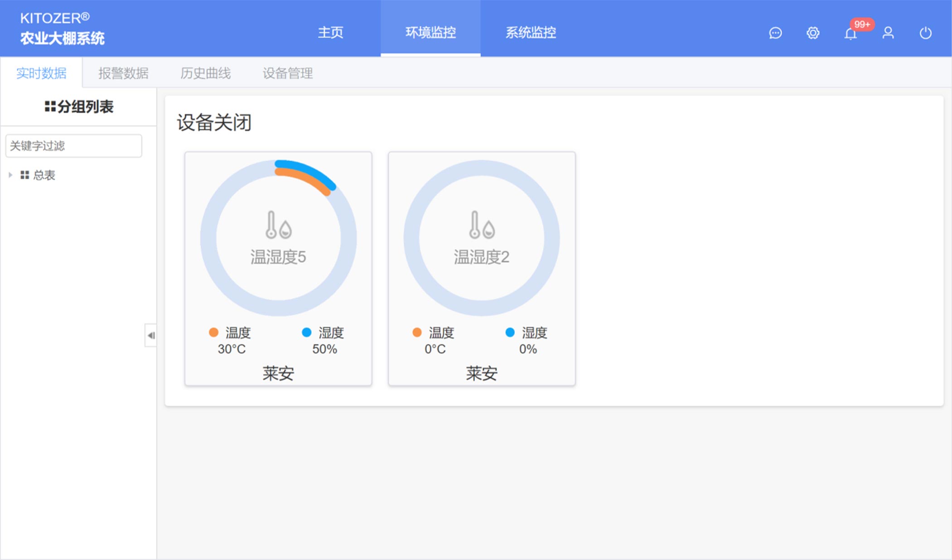Click 莱安 label under 温湿度5 card
952x560 pixels.
278,373
